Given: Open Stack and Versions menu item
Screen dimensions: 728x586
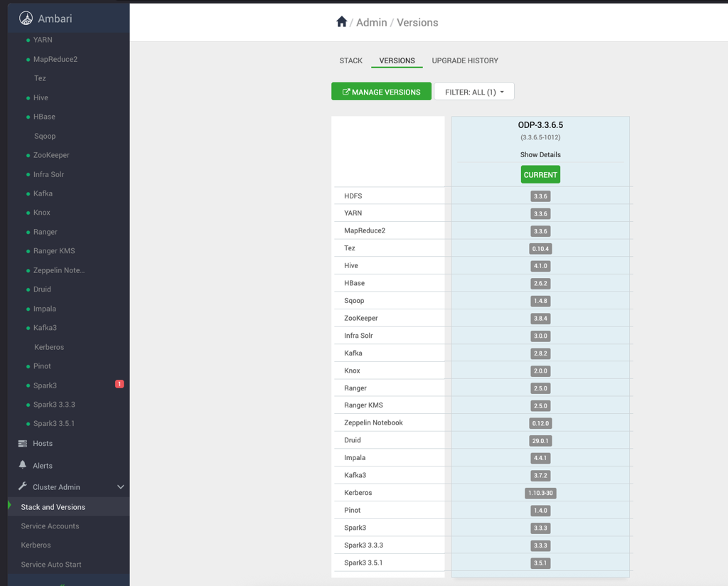Looking at the screenshot, I should 53,507.
